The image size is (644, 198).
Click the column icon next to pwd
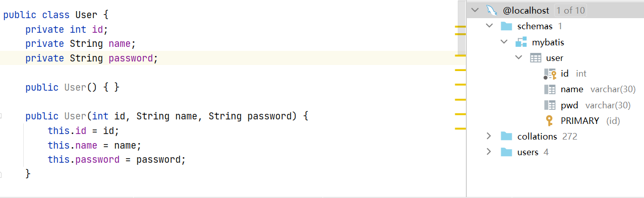click(550, 105)
